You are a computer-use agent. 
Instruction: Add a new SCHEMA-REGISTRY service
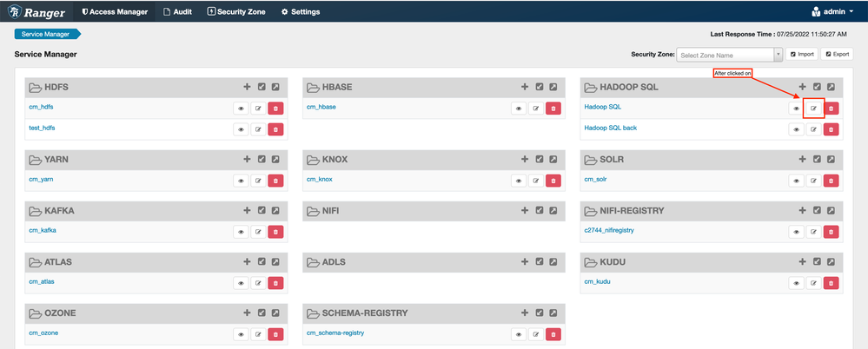[525, 313]
